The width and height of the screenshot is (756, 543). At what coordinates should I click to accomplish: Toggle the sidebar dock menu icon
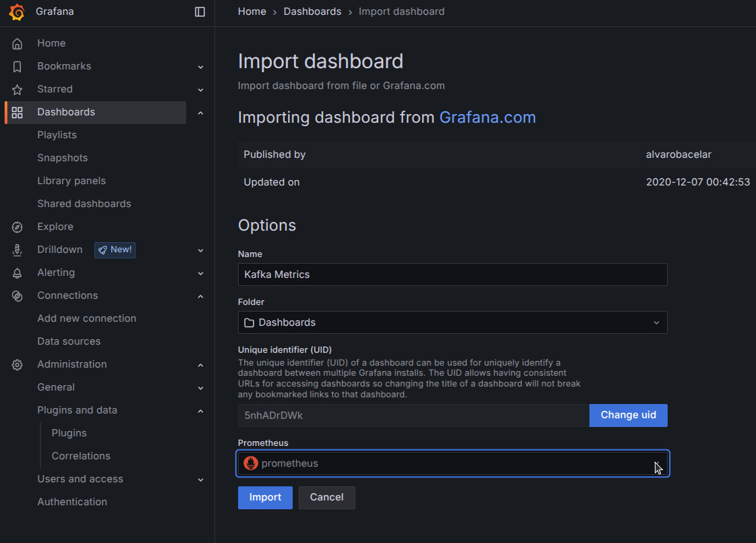coord(200,11)
